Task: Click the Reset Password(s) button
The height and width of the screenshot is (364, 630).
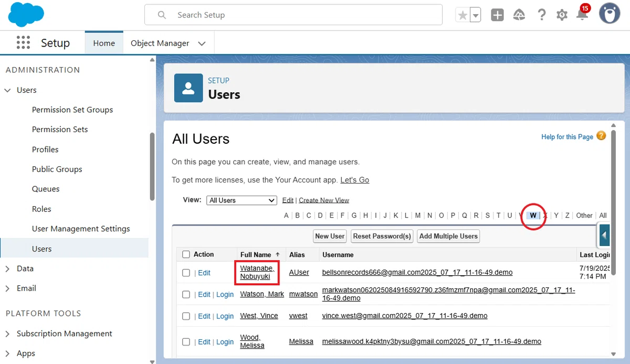Action: tap(382, 236)
